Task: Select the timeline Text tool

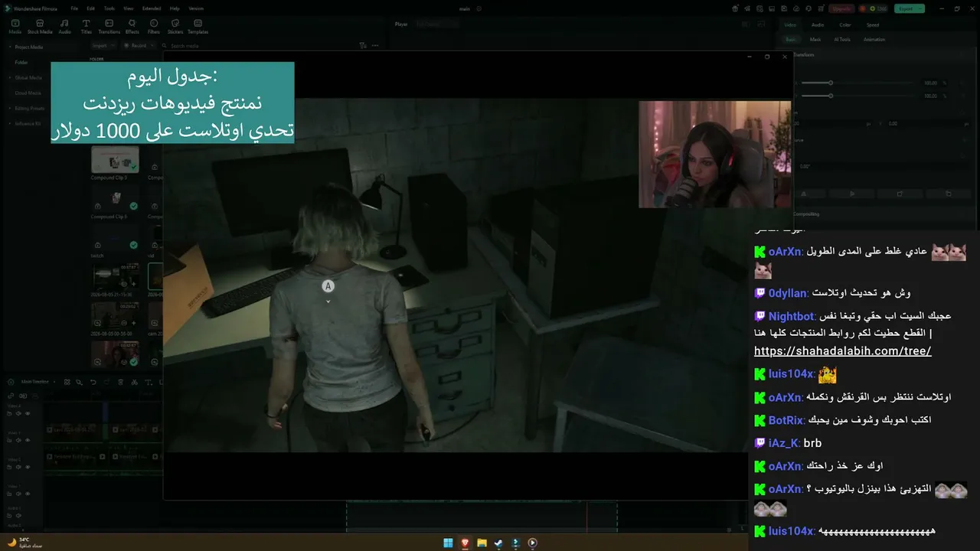Action: click(x=149, y=382)
